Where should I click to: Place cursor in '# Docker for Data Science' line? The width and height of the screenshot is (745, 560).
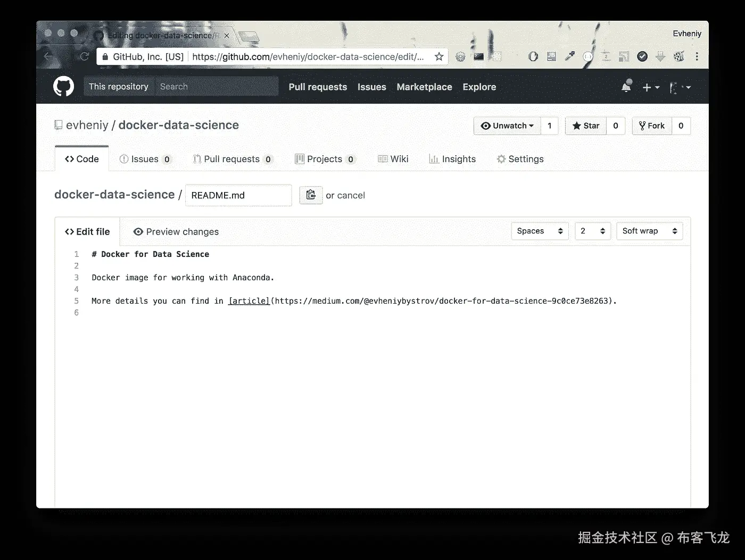pos(150,254)
